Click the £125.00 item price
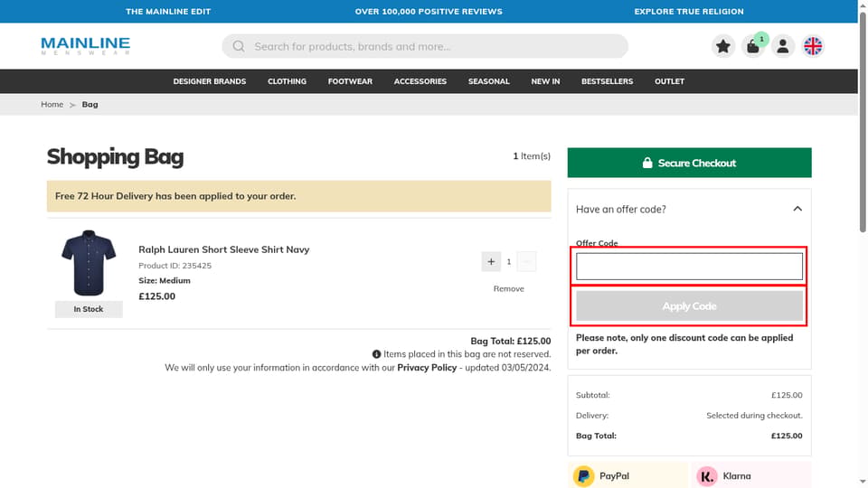Viewport: 868px width, 488px height. pos(156,296)
